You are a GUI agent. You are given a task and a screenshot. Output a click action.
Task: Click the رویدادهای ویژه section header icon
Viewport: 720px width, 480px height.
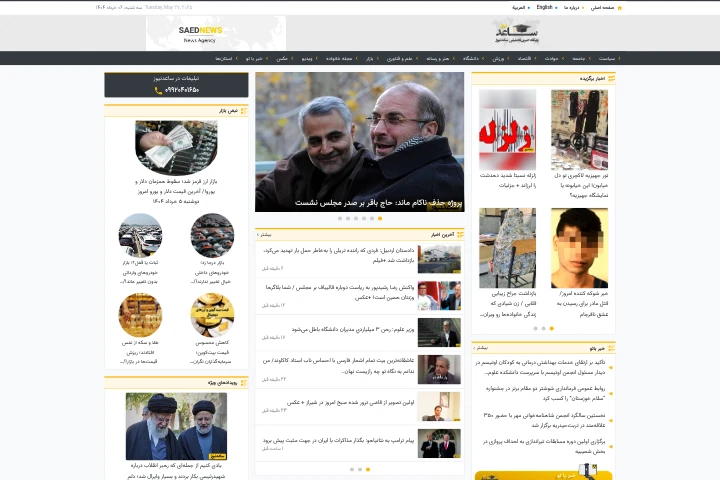click(x=244, y=383)
